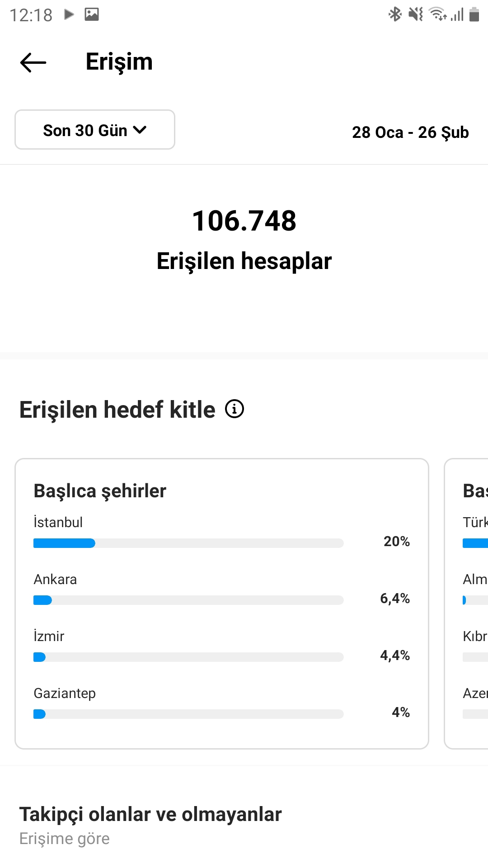Select the Gaziantep city label
488x868 pixels.
65,693
